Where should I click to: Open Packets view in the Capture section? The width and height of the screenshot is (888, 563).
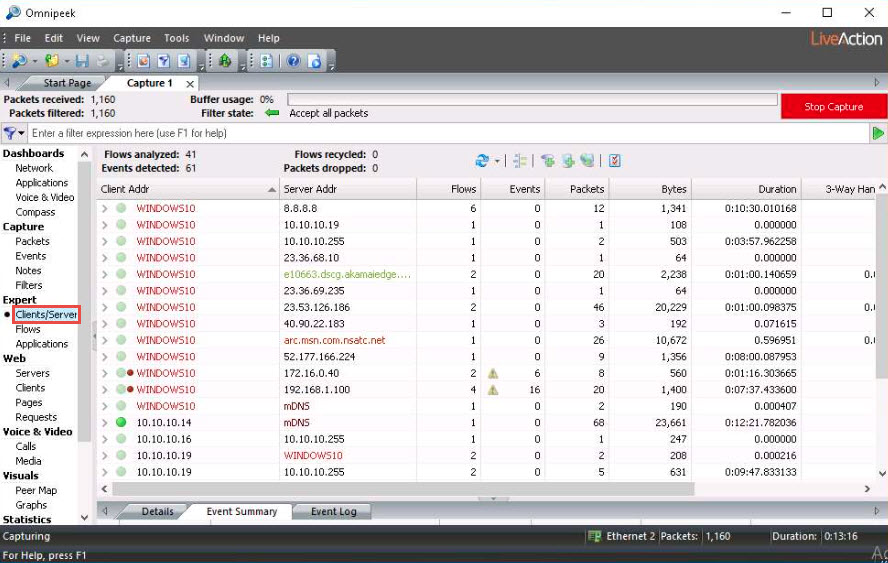32,241
